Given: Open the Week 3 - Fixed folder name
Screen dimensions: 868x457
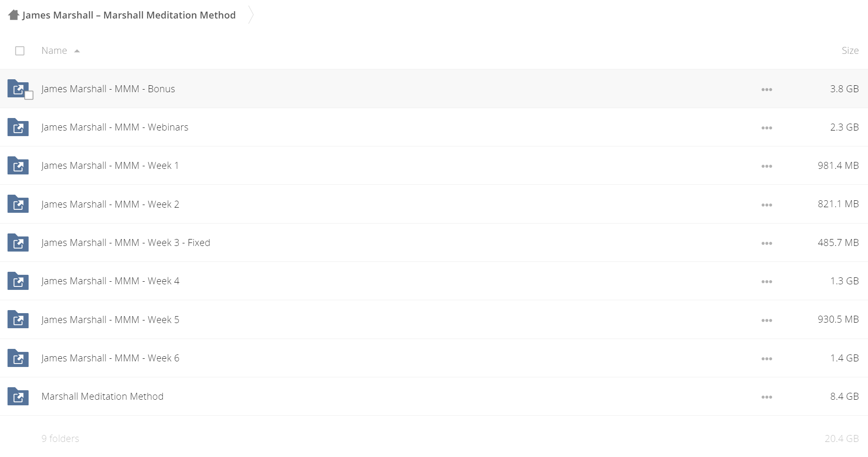Looking at the screenshot, I should [x=126, y=242].
